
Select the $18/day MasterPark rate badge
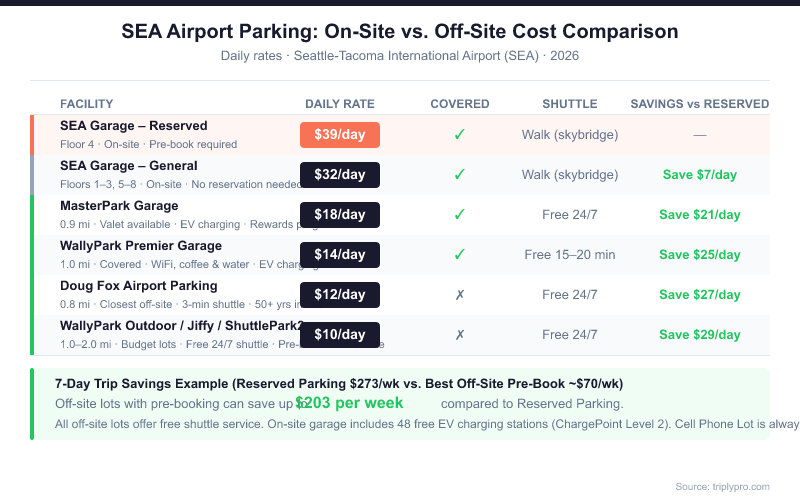tap(340, 214)
